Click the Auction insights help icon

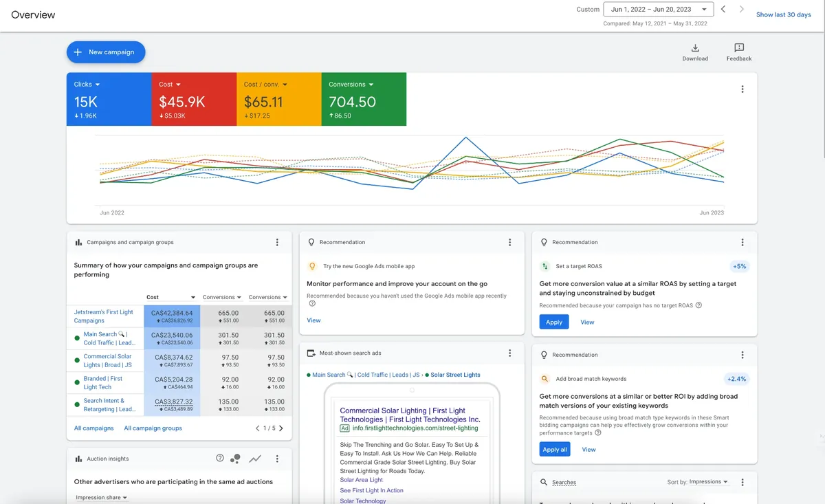point(220,459)
